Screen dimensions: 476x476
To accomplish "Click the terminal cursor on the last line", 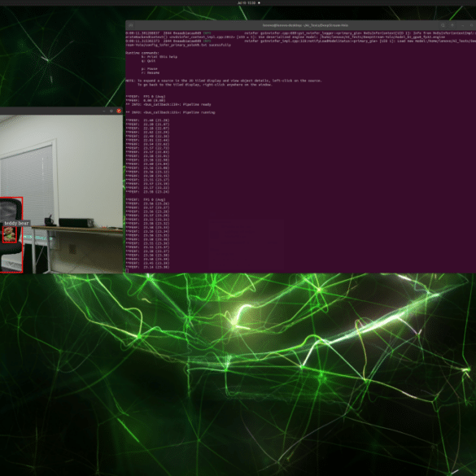I will 127,271.
